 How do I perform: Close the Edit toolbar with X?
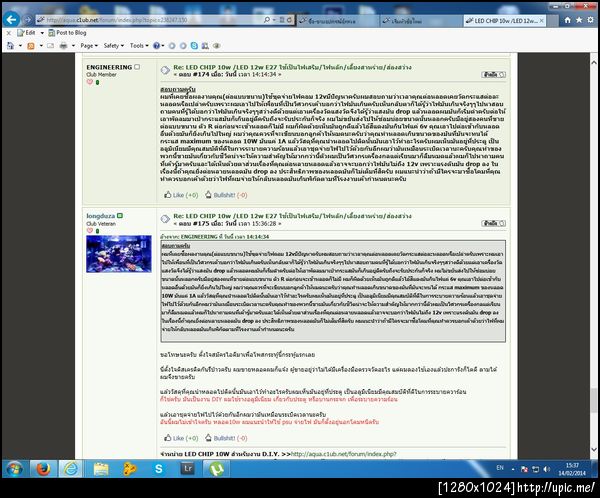tap(8, 33)
